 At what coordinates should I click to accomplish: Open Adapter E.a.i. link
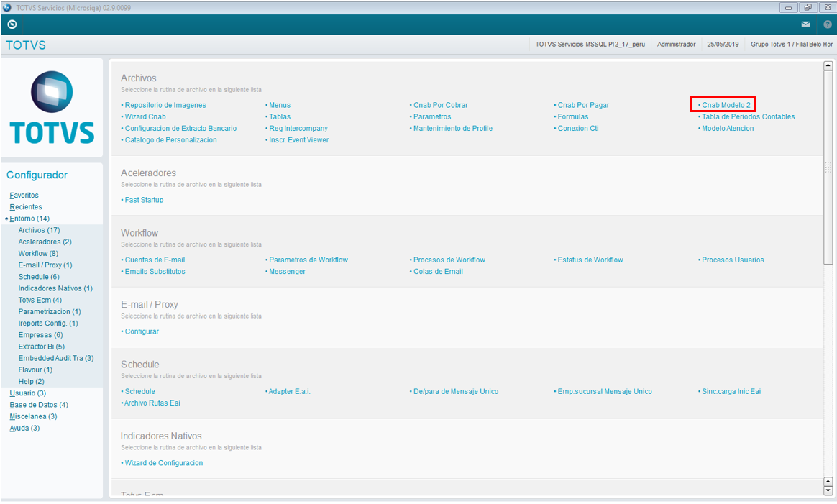click(289, 392)
